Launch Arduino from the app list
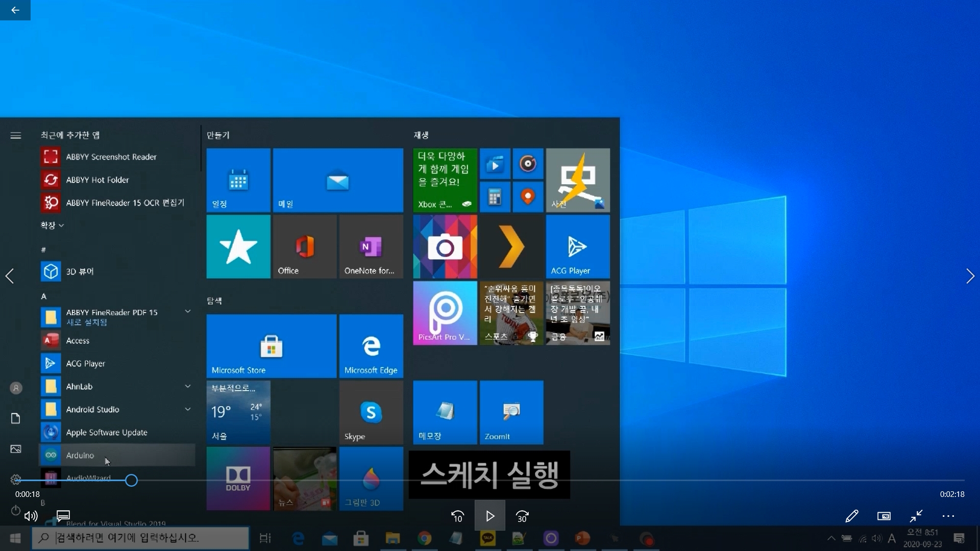The width and height of the screenshot is (980, 551). 117,455
